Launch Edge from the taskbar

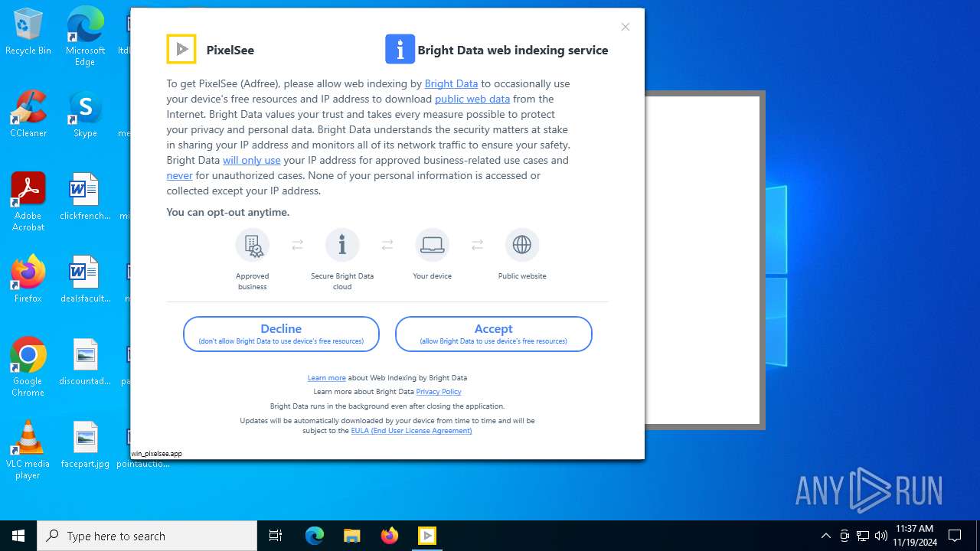tap(315, 536)
